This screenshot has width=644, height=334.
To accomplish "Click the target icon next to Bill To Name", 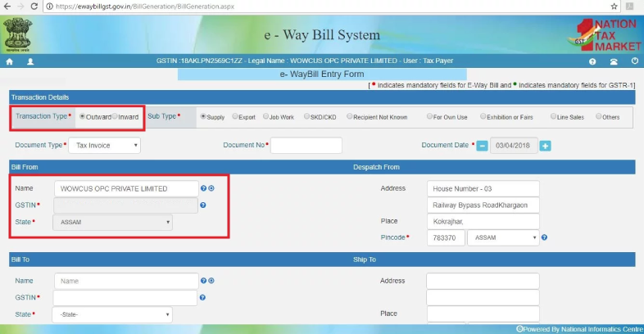I will [x=211, y=281].
